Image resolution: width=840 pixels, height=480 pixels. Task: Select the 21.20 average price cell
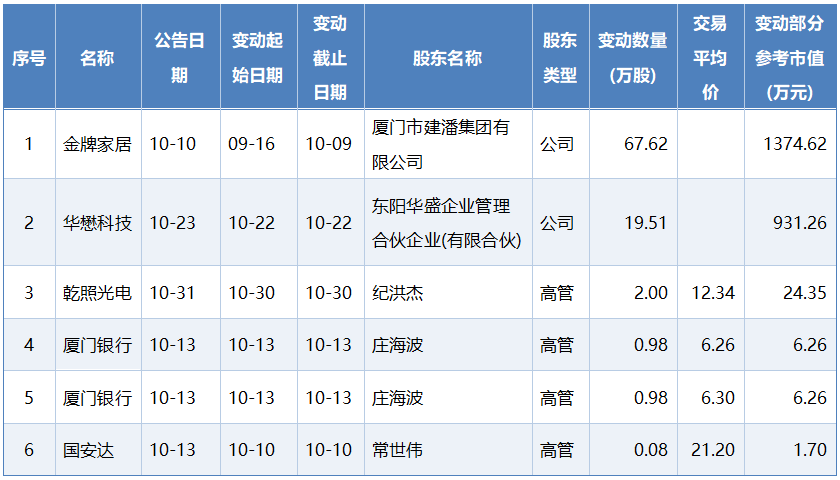coord(713,450)
